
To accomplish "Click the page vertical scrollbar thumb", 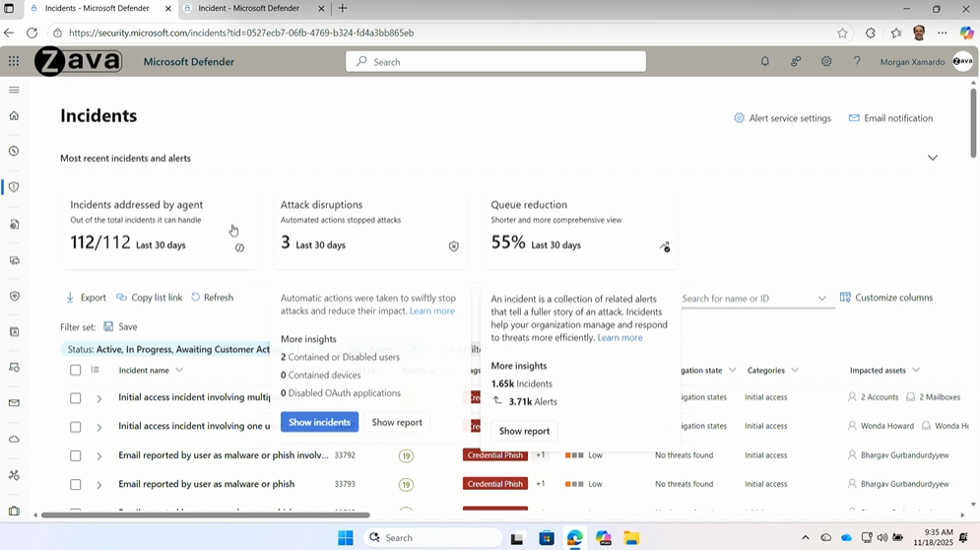I will (973, 122).
